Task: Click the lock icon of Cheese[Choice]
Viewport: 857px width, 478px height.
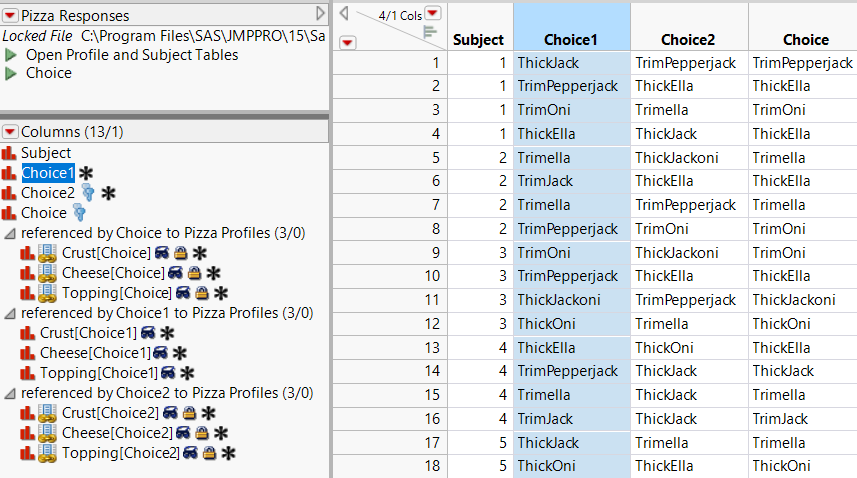Action: click(194, 273)
